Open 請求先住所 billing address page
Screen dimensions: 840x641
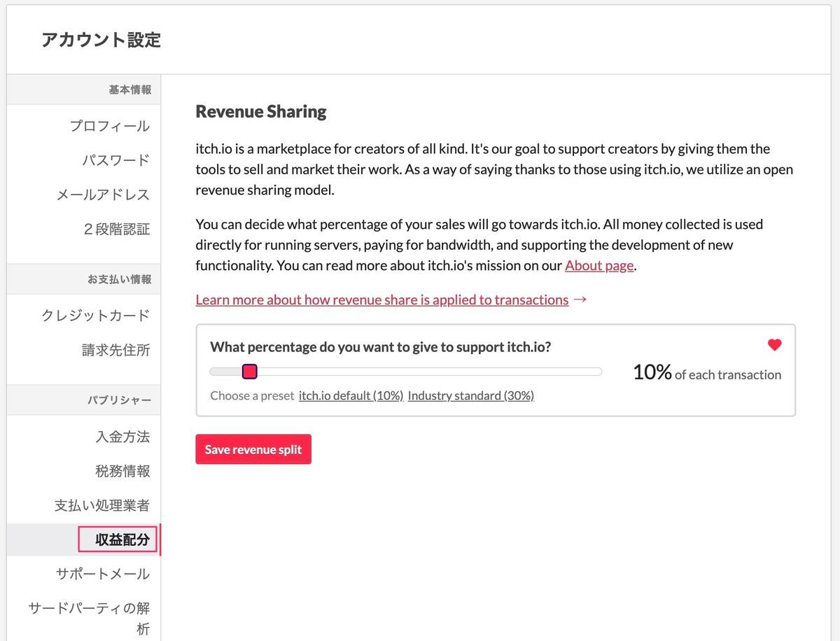coord(115,349)
